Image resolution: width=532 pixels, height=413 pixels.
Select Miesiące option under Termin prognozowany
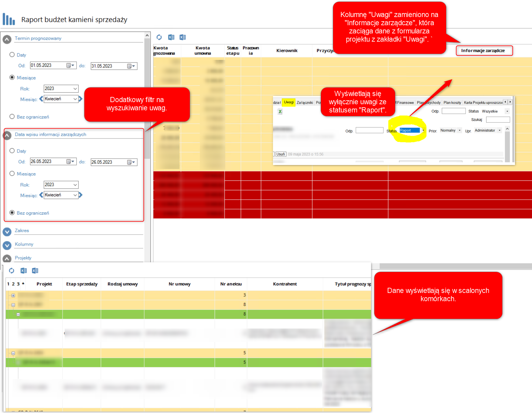[12, 77]
